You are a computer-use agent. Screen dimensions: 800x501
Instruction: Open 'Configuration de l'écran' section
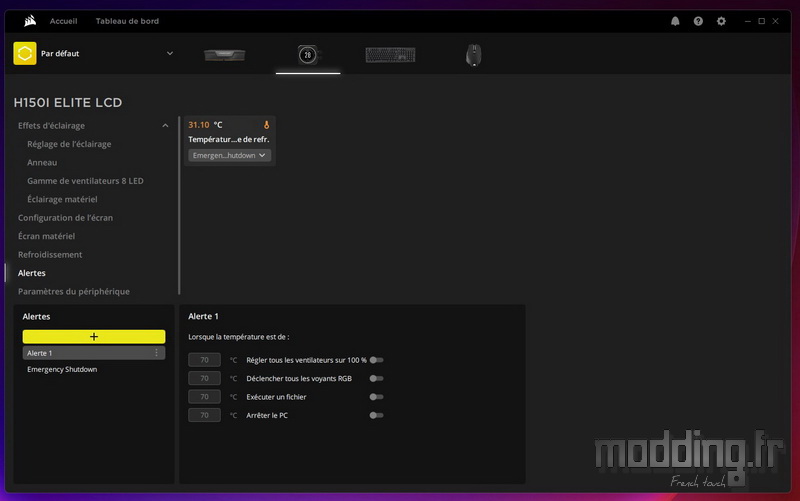65,217
